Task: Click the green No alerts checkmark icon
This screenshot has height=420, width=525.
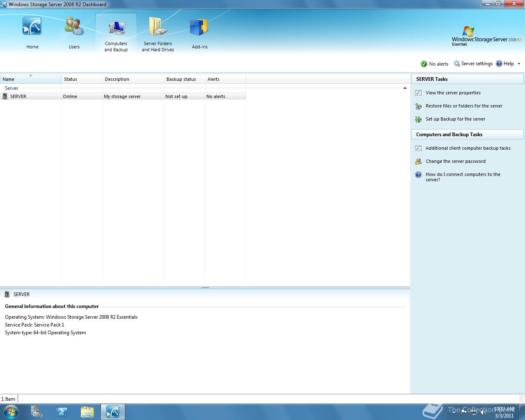Action: pyautogui.click(x=424, y=64)
